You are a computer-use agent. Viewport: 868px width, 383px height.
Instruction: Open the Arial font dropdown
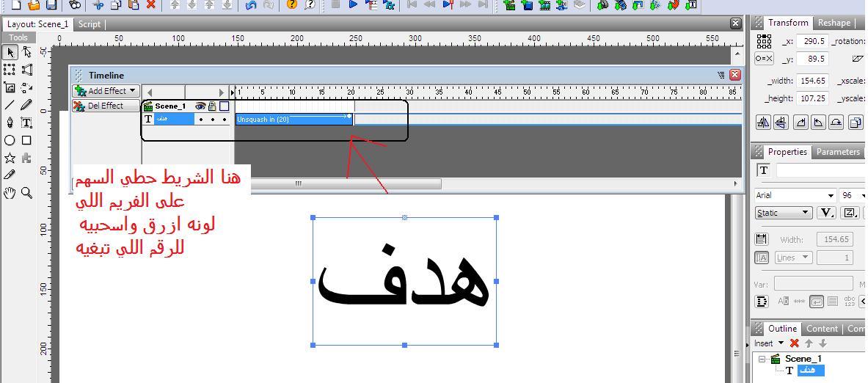795,195
